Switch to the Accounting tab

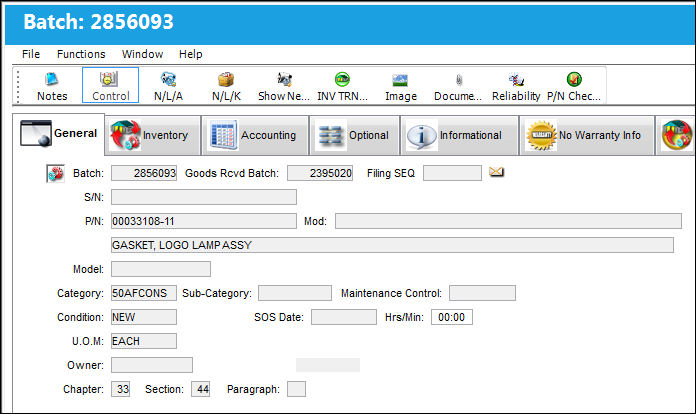click(255, 135)
